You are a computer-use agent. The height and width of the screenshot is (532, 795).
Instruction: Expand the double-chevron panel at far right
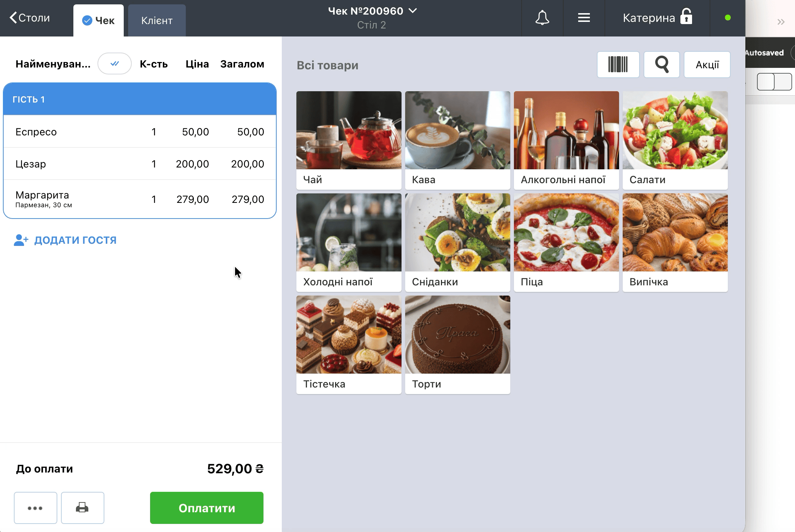[781, 22]
